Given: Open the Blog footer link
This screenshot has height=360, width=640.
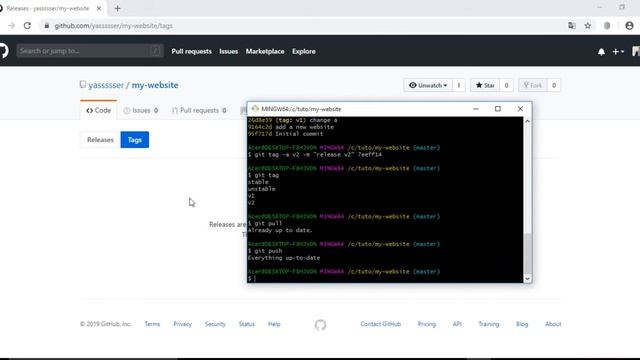Looking at the screenshot, I should click(x=522, y=324).
